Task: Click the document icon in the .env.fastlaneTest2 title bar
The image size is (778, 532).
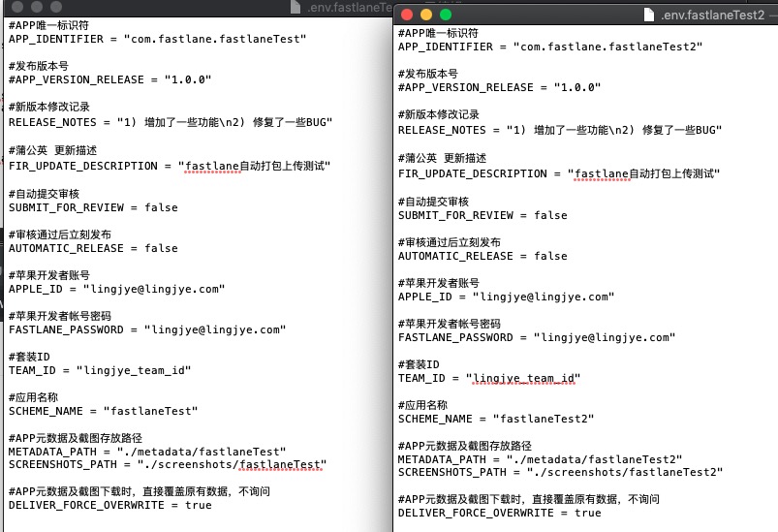Action: 648,15
